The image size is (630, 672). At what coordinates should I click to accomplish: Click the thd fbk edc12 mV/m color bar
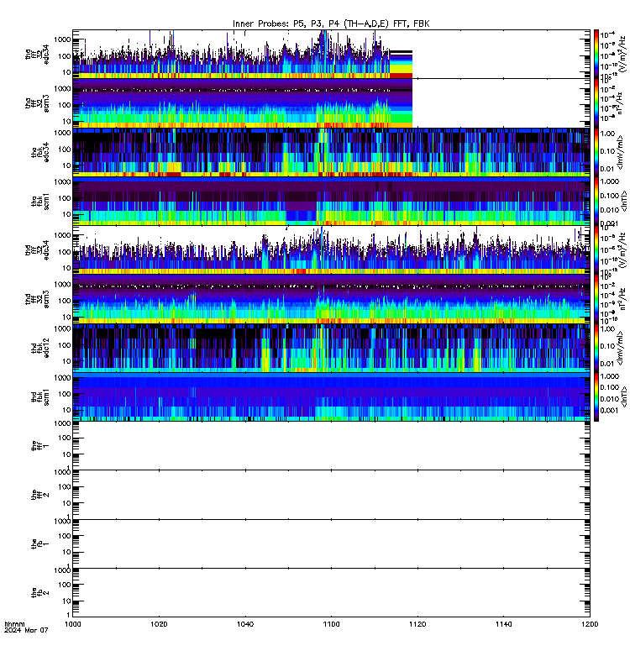(x=596, y=348)
